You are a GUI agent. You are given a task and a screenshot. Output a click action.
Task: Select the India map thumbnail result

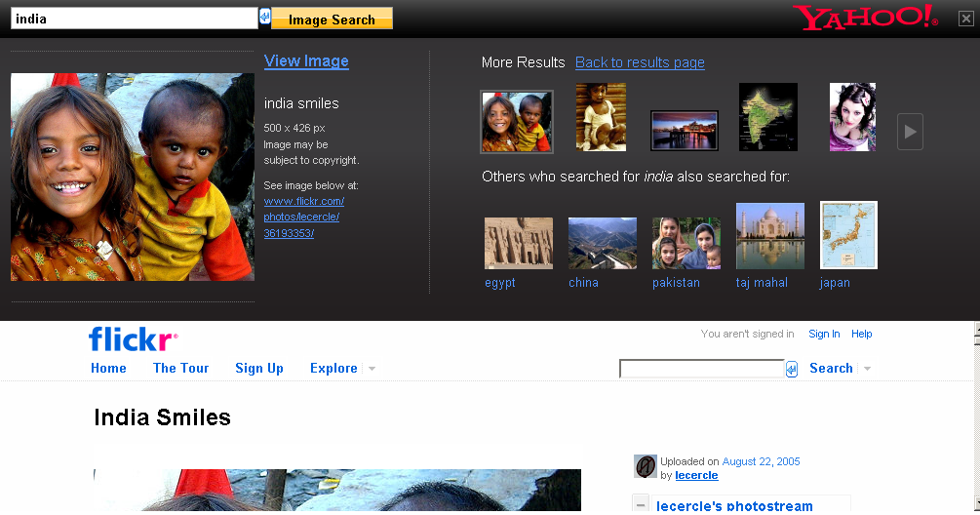click(x=767, y=117)
